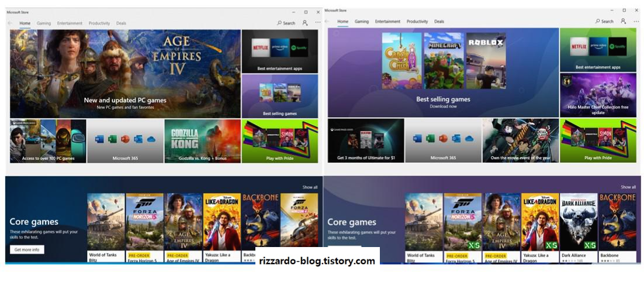Open Halo Master Chief Collection free update tile
This screenshot has width=644, height=281.
pyautogui.click(x=598, y=95)
